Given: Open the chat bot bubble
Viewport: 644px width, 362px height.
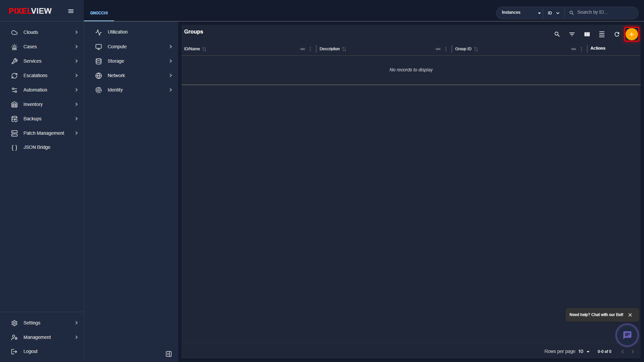Looking at the screenshot, I should (x=627, y=335).
